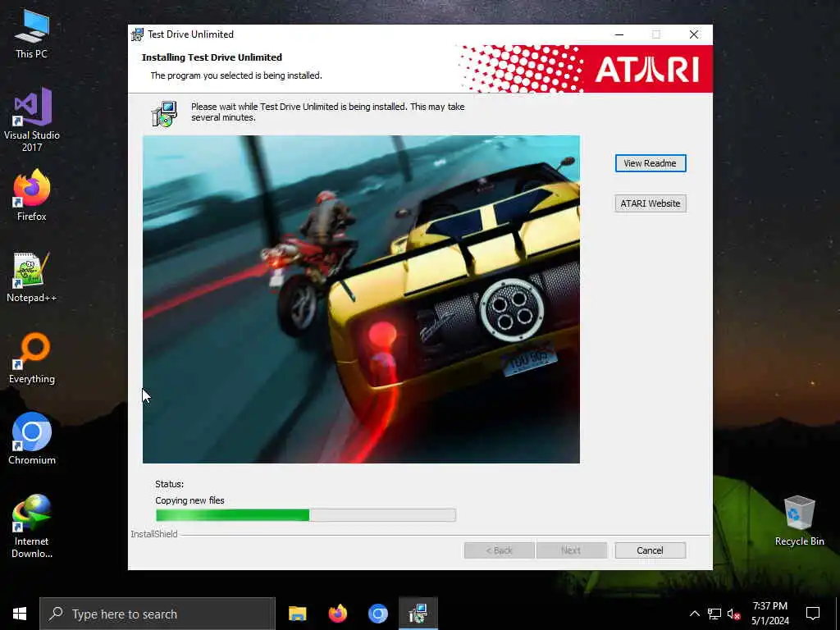Click the View Readme button

tap(650, 163)
